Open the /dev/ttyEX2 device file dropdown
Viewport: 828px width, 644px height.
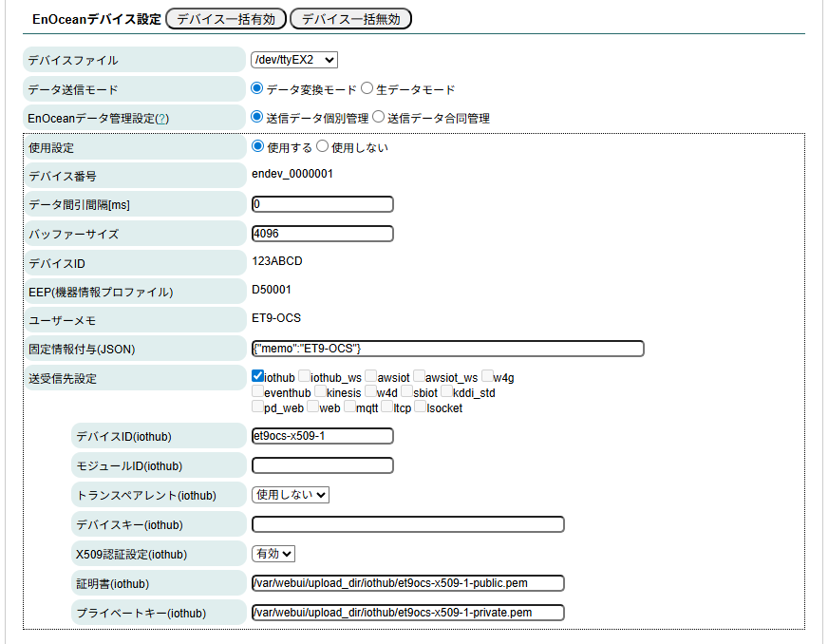point(294,60)
